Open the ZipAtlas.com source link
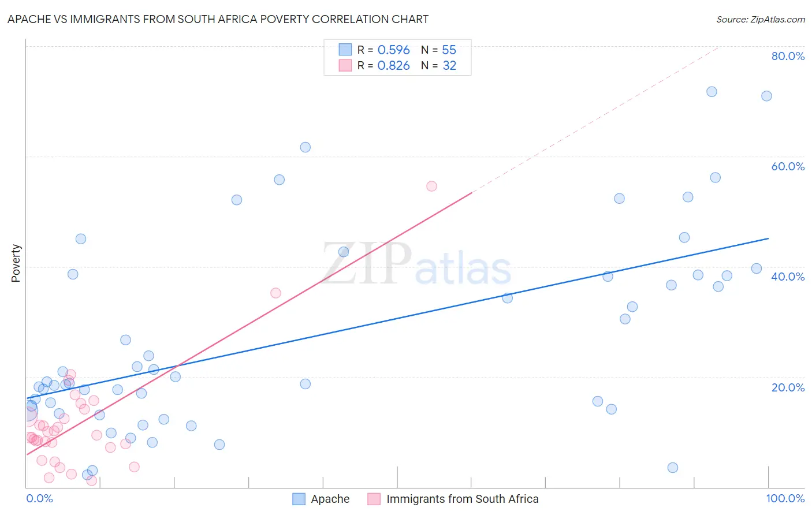812x515 pixels. tap(761, 19)
